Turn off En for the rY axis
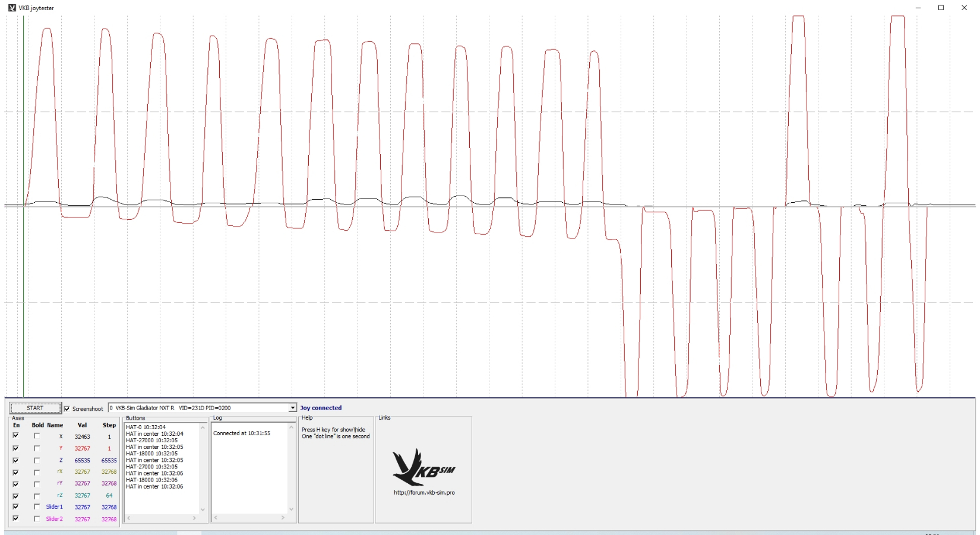This screenshot has width=980, height=535. point(15,484)
